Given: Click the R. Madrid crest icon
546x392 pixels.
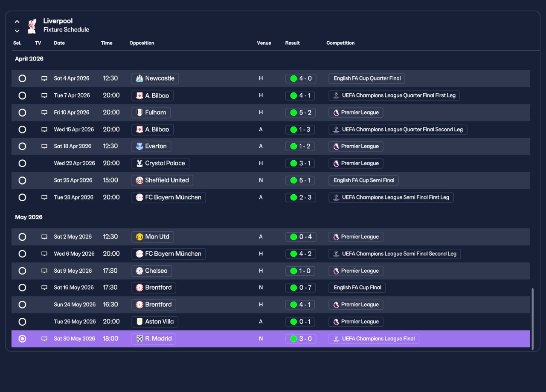Looking at the screenshot, I should pos(139,339).
